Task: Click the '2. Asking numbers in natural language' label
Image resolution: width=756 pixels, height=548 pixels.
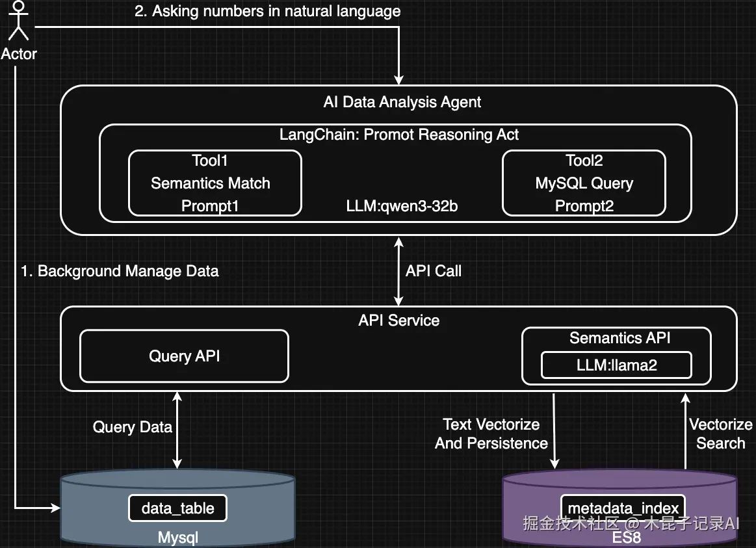Action: (268, 10)
